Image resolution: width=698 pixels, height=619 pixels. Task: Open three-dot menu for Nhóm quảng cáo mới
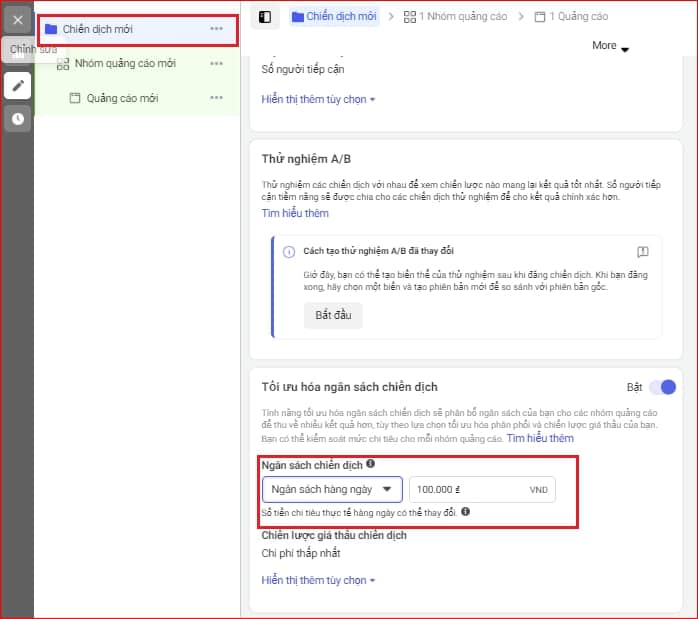(x=216, y=64)
